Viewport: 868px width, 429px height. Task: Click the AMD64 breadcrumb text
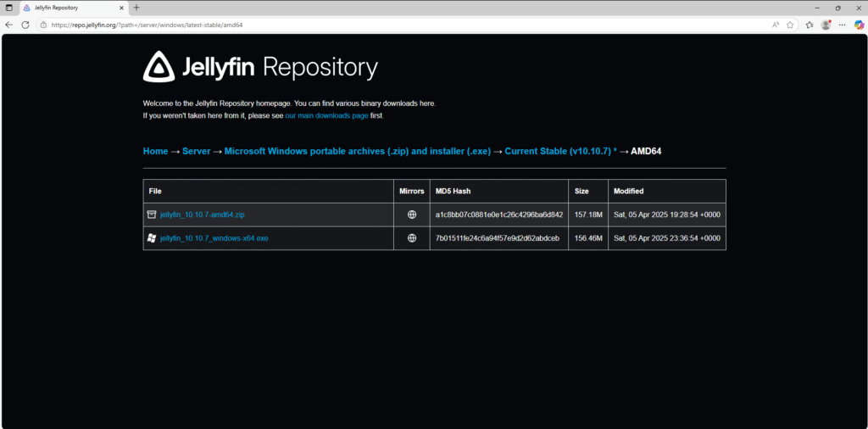click(x=646, y=151)
